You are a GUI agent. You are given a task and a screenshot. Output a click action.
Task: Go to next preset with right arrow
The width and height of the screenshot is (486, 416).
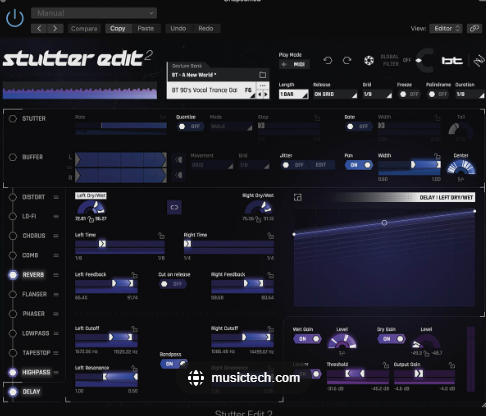tap(55, 29)
